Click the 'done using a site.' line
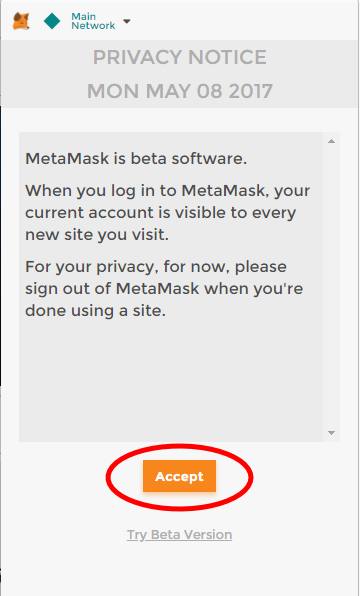This screenshot has height=596, width=360. tap(95, 311)
